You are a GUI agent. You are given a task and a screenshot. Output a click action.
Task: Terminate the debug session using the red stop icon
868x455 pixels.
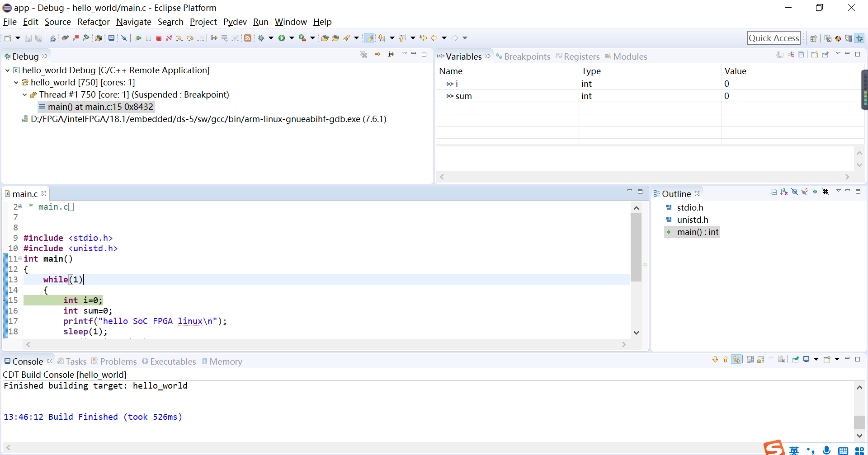click(159, 38)
